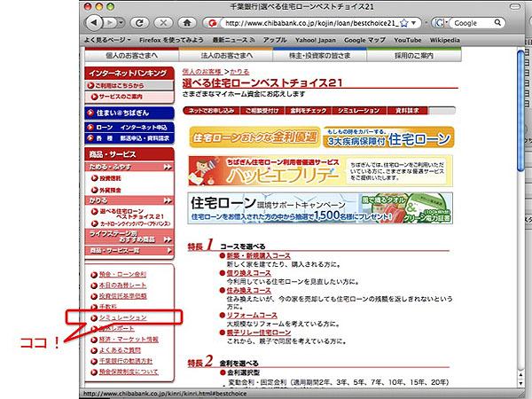Open the search engine selector dropdown
This screenshot has width=532, height=399.
441,23
